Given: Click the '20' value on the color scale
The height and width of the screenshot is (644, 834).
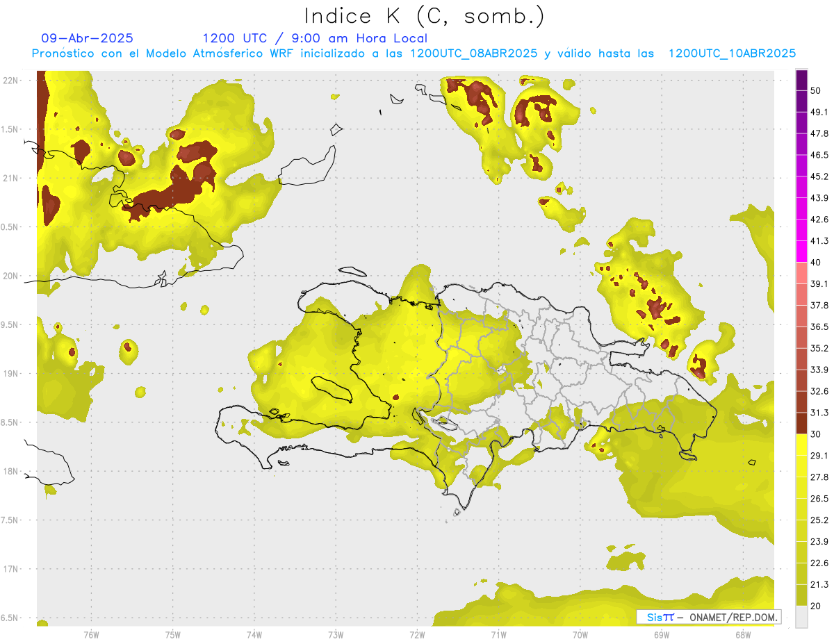Looking at the screenshot, I should 816,606.
